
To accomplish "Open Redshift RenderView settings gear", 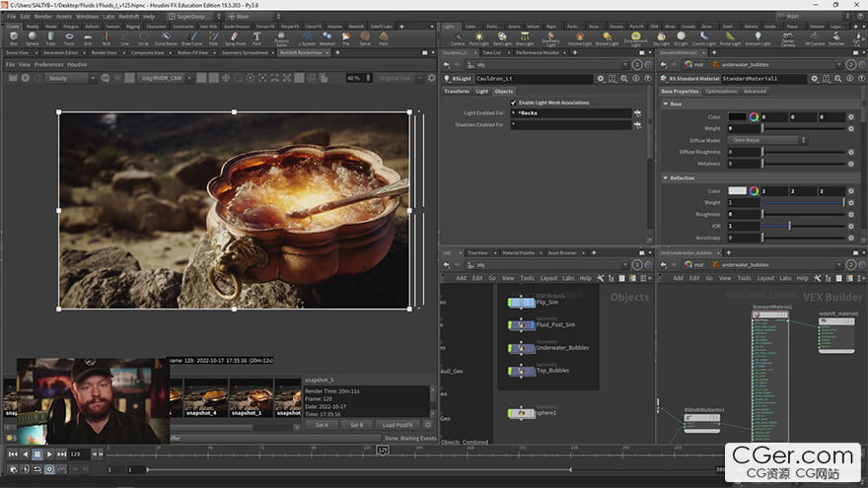I will tap(432, 78).
